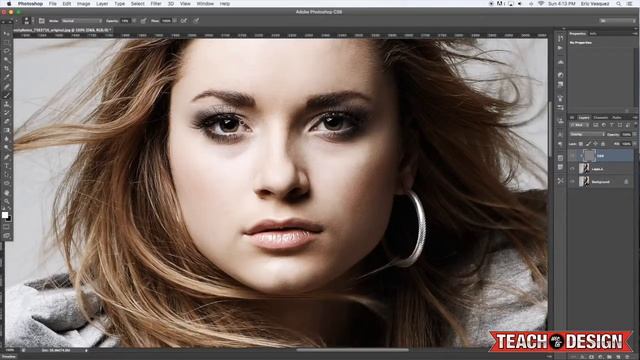Lock image pixels in Layers panel
The width and height of the screenshot is (640, 360).
click(589, 144)
